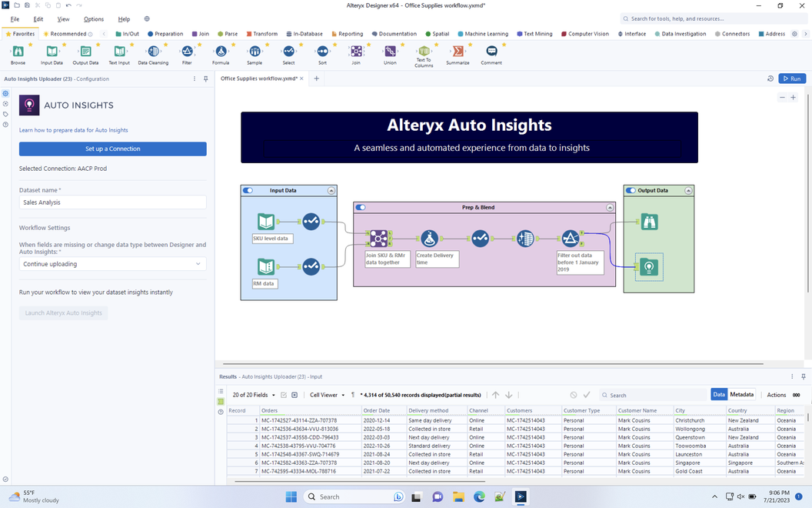
Task: Collapse the Prep & Blend container
Action: coord(611,207)
